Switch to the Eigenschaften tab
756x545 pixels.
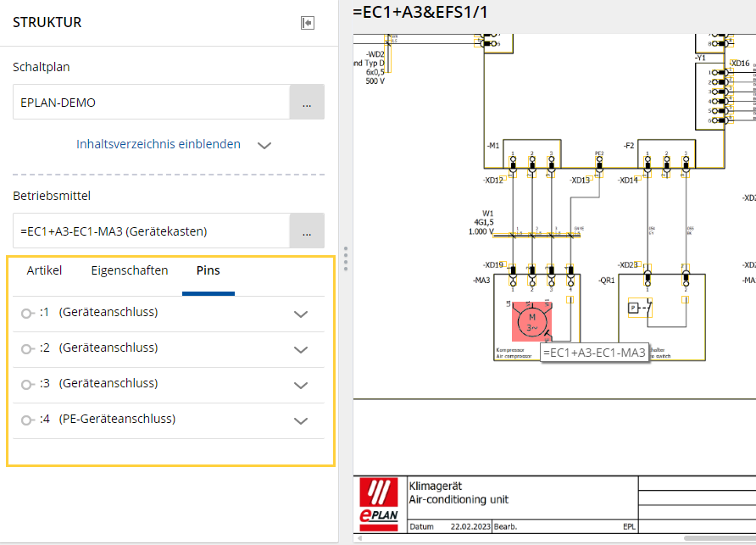[129, 270]
